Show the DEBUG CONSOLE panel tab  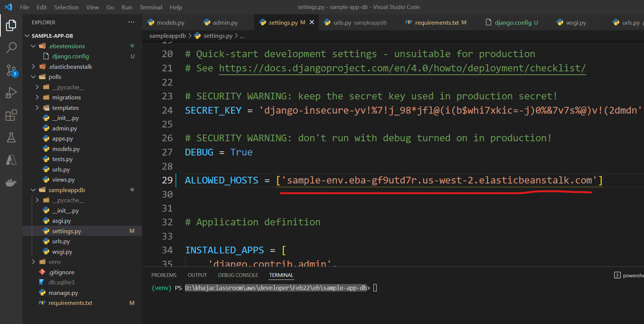[238, 275]
